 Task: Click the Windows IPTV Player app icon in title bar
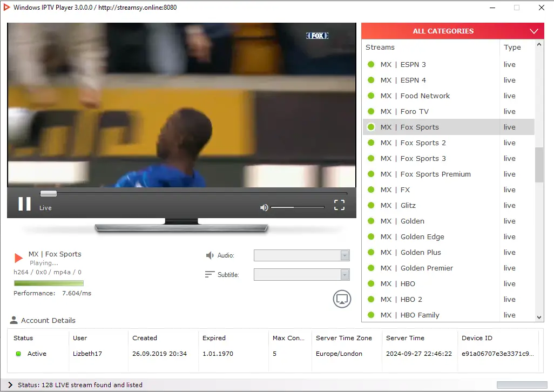click(x=6, y=7)
